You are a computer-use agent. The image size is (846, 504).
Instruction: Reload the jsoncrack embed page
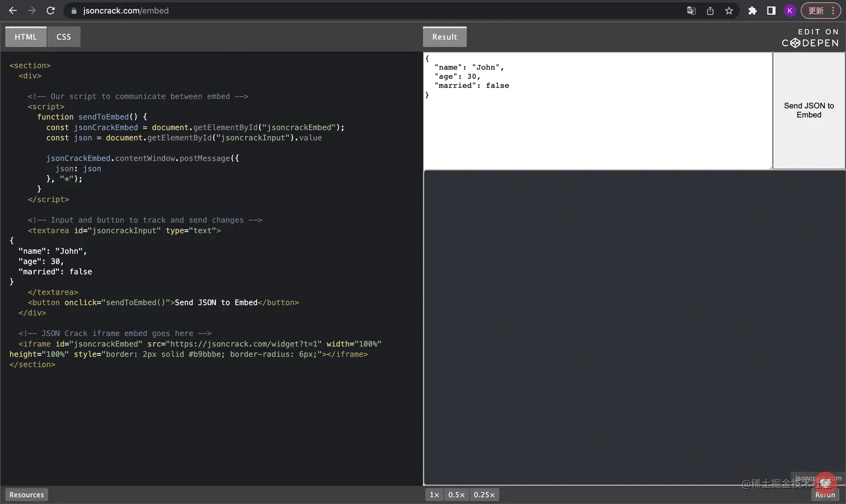(50, 11)
